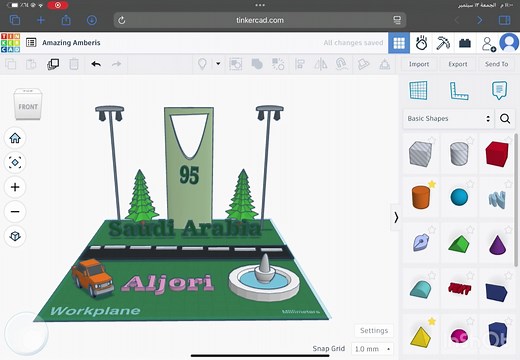The width and height of the screenshot is (520, 360).
Task: Toggle favorite star on the Cylinder shape
Action: (x=432, y=184)
